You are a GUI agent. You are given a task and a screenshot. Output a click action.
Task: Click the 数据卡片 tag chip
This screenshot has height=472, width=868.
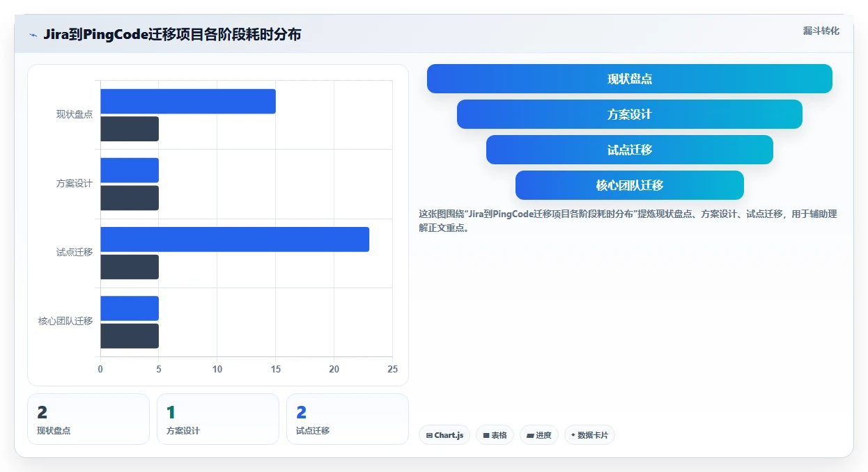tap(589, 435)
